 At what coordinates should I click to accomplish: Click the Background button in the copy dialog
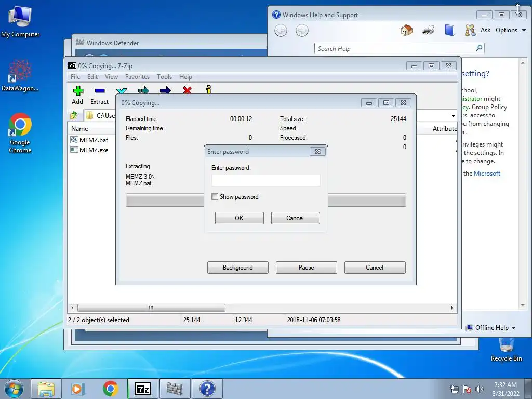click(238, 268)
